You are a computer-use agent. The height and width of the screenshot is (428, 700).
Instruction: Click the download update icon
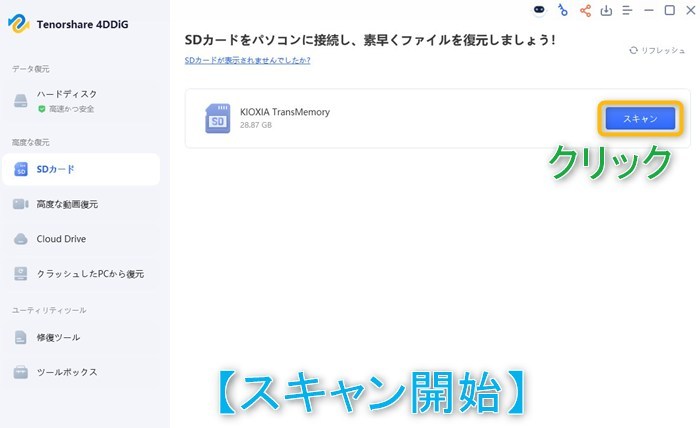tap(606, 10)
